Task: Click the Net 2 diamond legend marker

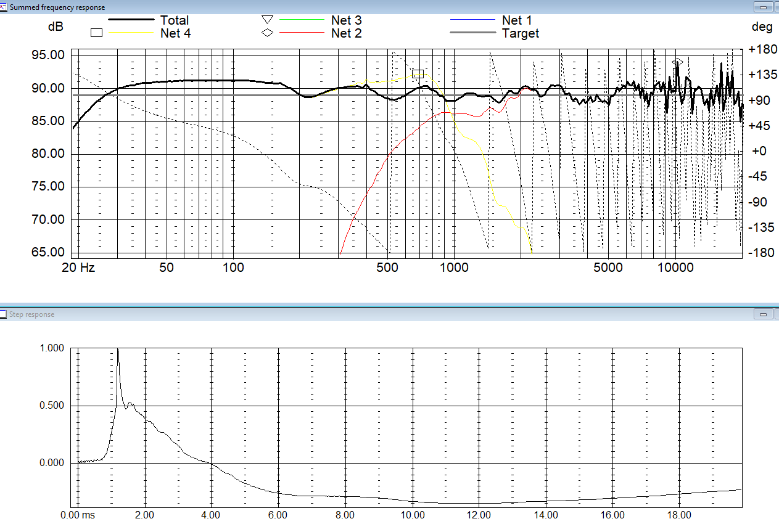Action: pos(267,33)
